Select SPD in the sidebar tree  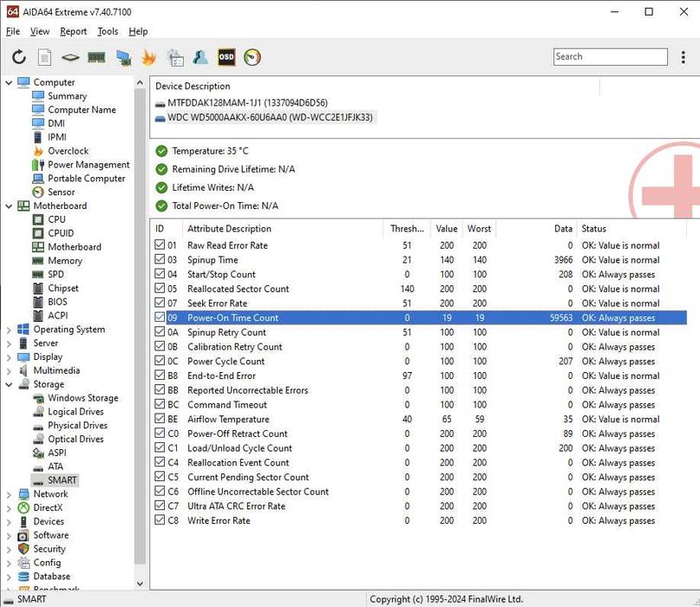tap(56, 274)
